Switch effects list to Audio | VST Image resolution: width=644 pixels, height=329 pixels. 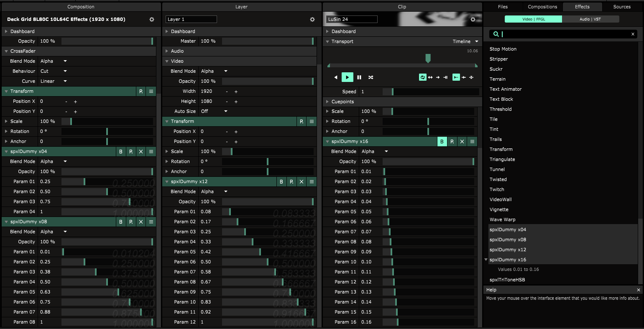tap(590, 19)
